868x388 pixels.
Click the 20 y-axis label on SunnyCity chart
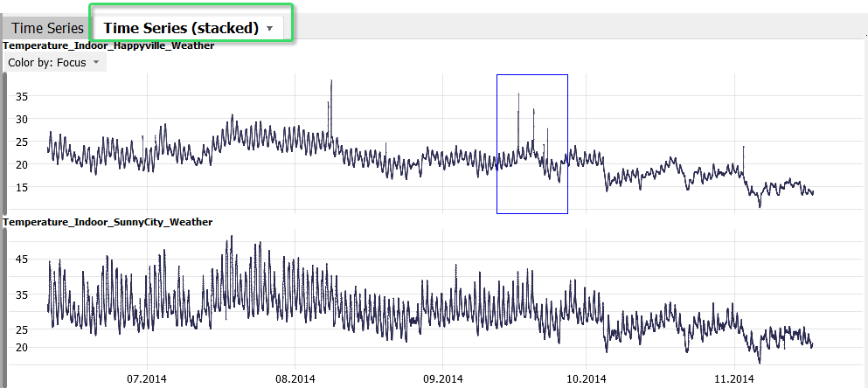(23, 348)
